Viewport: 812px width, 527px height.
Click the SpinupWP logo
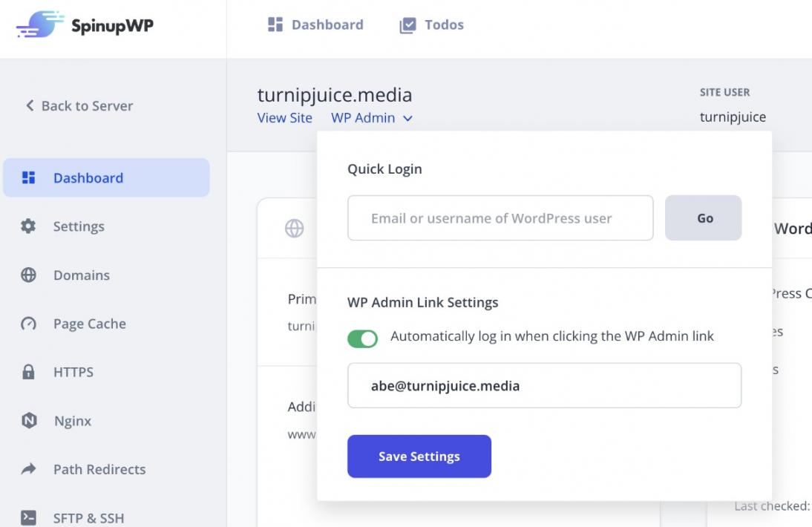click(85, 24)
